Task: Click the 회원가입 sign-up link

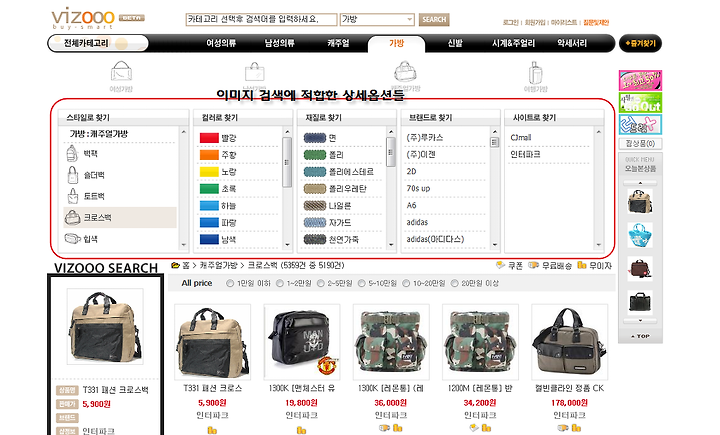Action: 535,22
